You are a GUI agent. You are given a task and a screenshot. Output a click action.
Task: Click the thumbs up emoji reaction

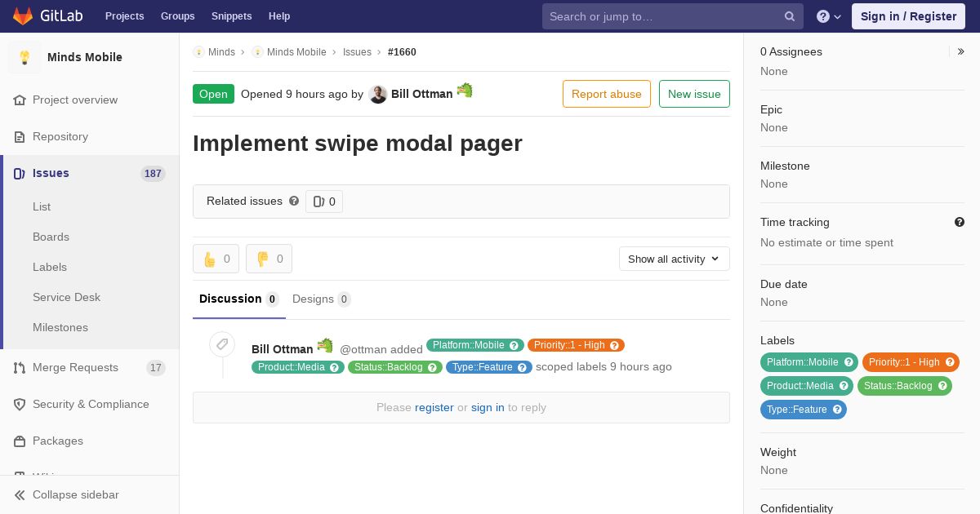(216, 259)
